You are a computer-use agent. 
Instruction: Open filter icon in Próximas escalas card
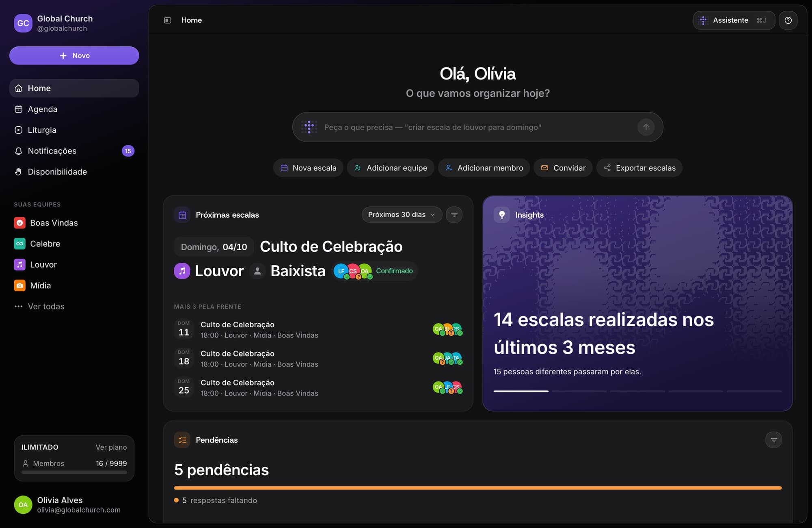pyautogui.click(x=454, y=215)
